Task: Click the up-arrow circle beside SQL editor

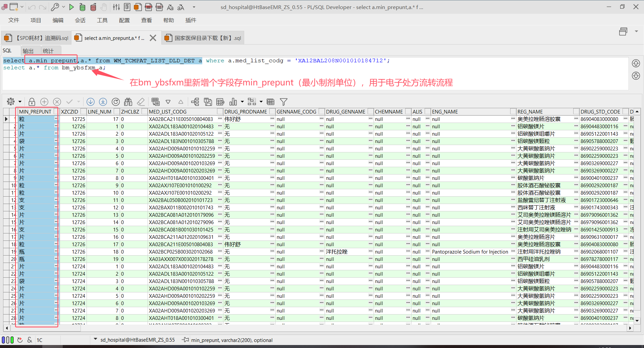Action: click(x=636, y=64)
